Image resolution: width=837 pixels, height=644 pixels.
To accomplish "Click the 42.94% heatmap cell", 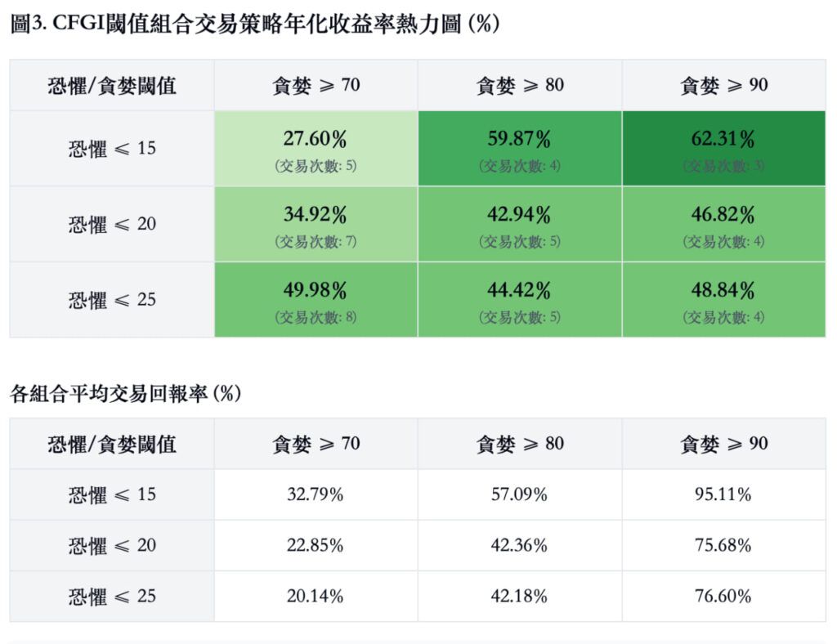I will click(x=519, y=224).
